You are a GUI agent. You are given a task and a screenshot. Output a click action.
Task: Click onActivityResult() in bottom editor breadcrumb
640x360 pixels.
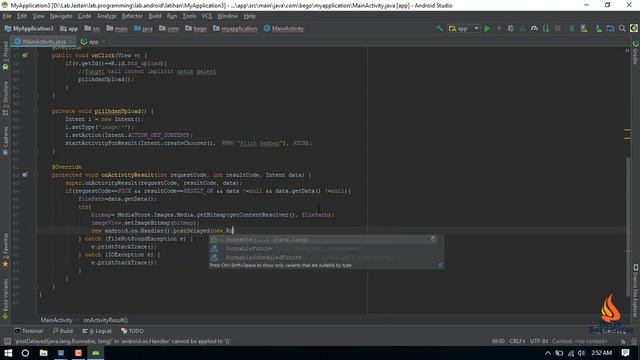point(105,320)
